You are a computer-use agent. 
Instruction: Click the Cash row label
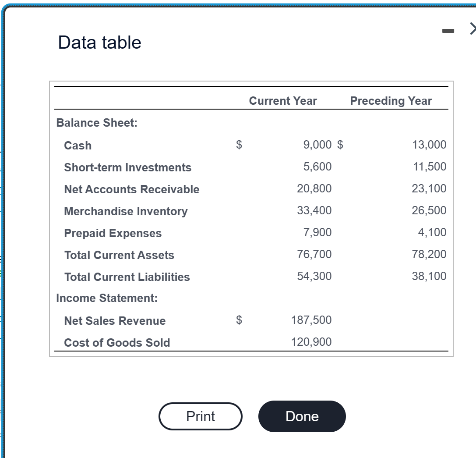(78, 146)
